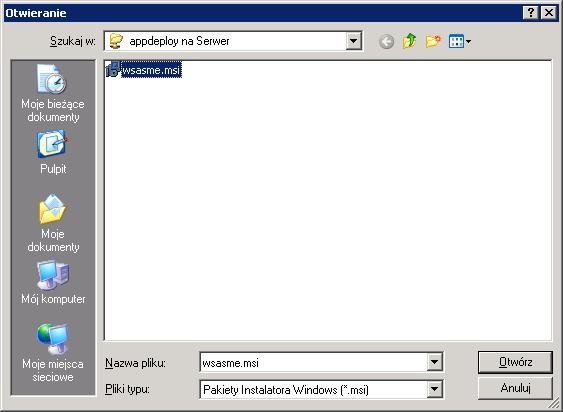563x412 pixels.
Task: Click the help question mark button
Action: (531, 13)
